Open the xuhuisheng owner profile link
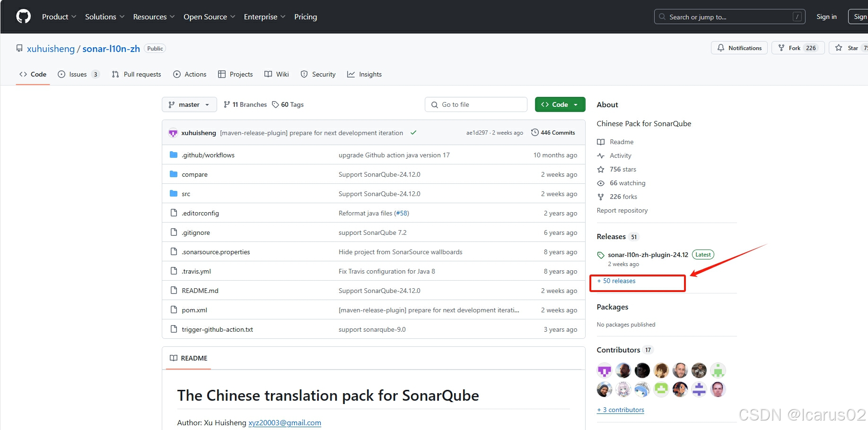This screenshot has height=430, width=868. pyautogui.click(x=51, y=49)
